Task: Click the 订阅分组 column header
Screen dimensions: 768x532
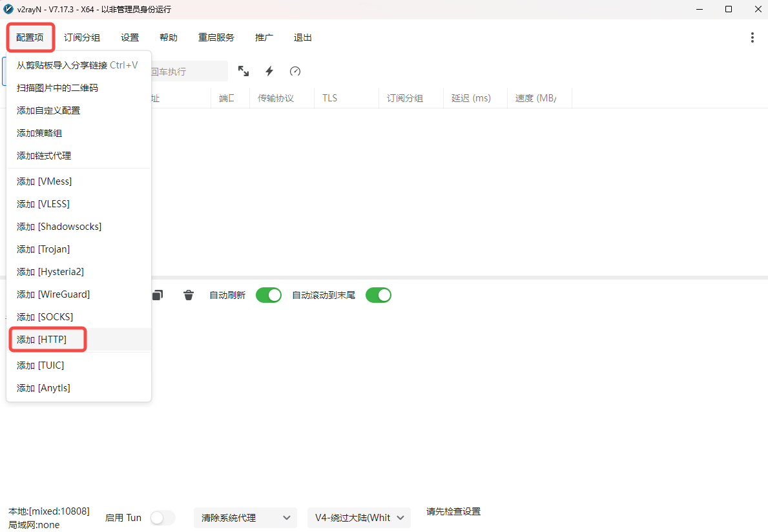Action: point(411,98)
